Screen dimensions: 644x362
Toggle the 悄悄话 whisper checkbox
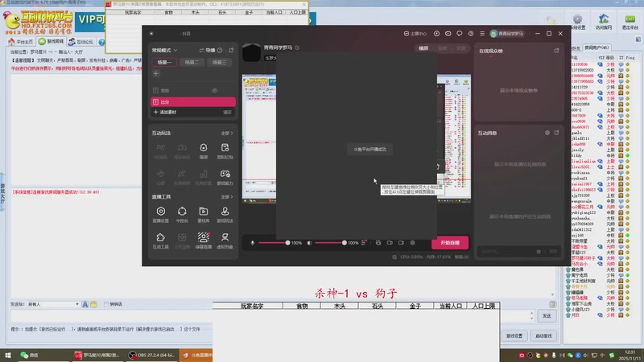pyautogui.click(x=106, y=304)
